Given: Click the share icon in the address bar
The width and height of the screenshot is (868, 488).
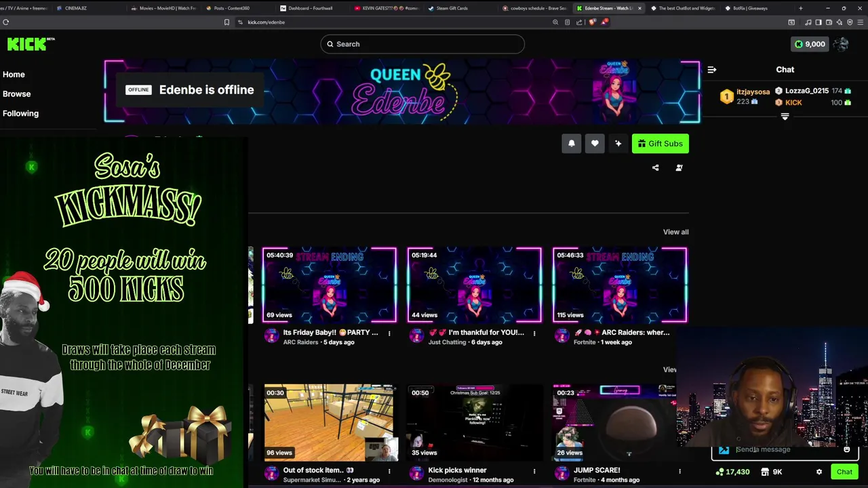Looking at the screenshot, I should click(x=579, y=22).
